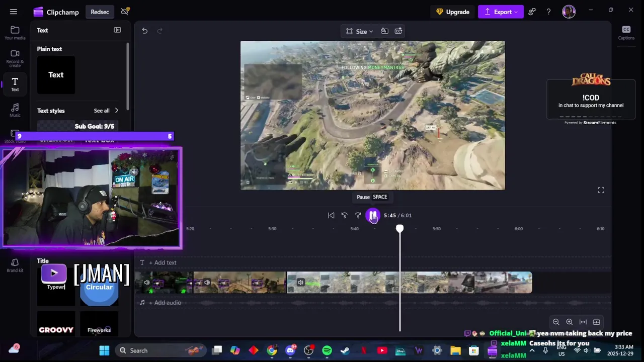
Task: Skip to the start of video
Action: pyautogui.click(x=331, y=215)
